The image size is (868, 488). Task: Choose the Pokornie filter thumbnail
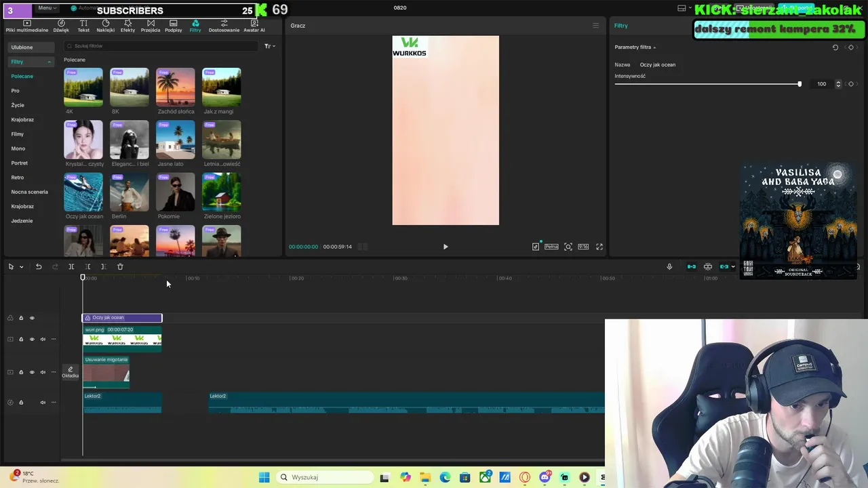[x=176, y=192]
